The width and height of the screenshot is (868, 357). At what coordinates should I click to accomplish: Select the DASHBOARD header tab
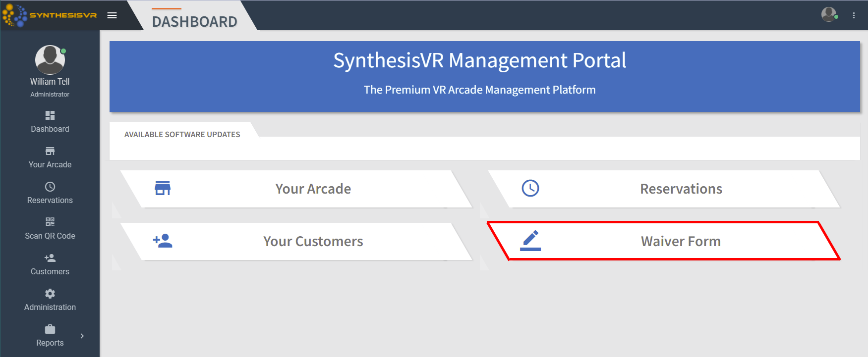[194, 21]
